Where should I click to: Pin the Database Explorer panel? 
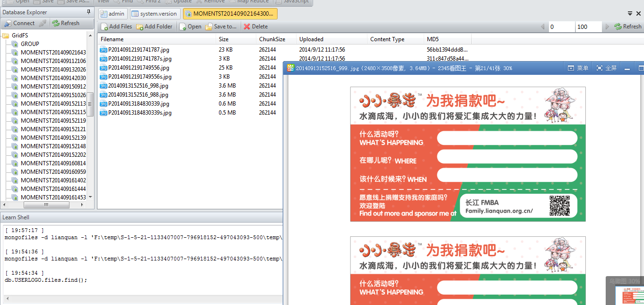point(88,12)
